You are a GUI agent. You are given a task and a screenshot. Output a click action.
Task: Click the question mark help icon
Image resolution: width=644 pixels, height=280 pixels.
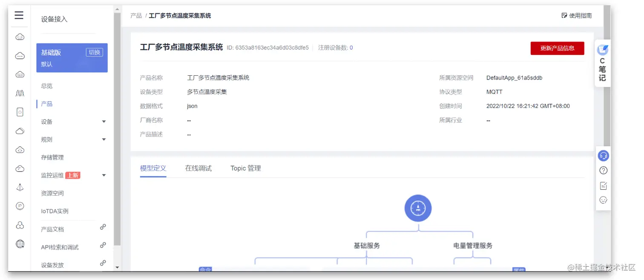point(603,171)
